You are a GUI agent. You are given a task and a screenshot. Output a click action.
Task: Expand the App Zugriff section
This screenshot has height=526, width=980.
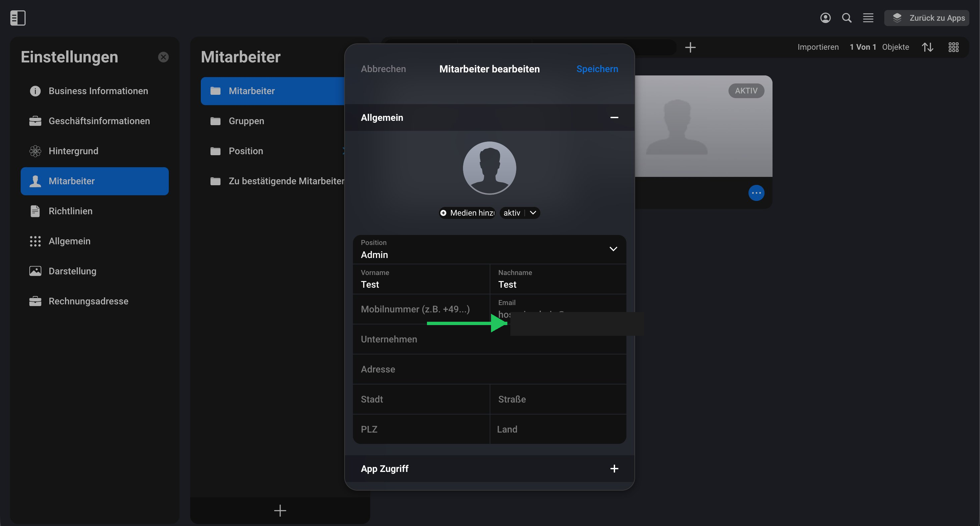click(x=614, y=469)
